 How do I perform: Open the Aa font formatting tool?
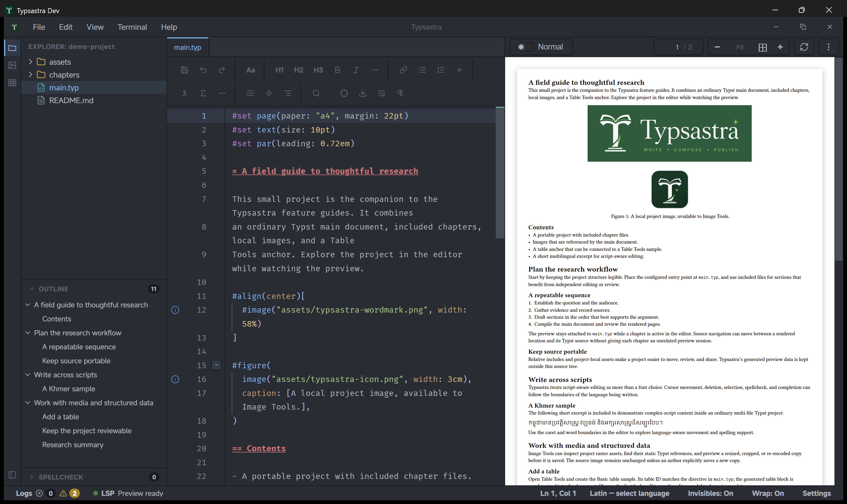tap(250, 70)
